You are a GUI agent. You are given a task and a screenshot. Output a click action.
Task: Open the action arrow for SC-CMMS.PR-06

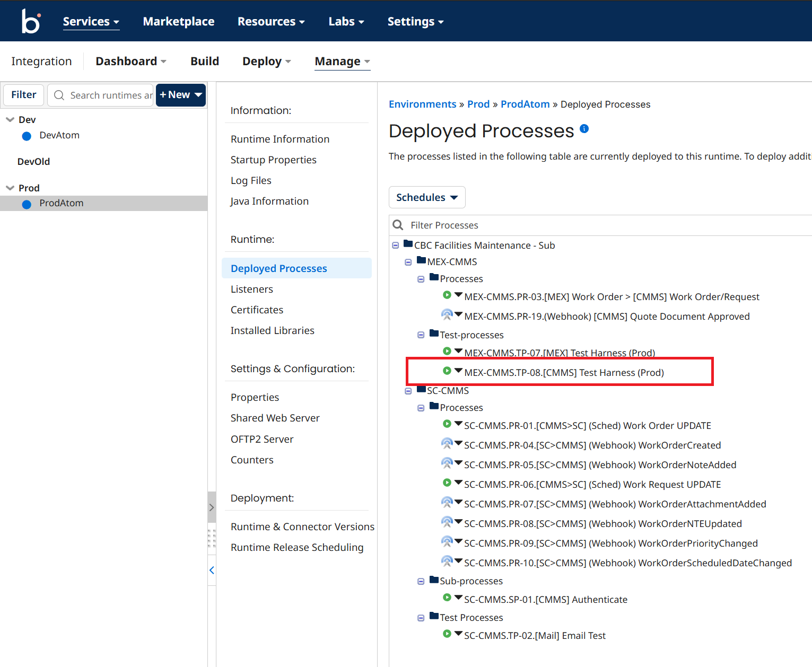pyautogui.click(x=458, y=482)
